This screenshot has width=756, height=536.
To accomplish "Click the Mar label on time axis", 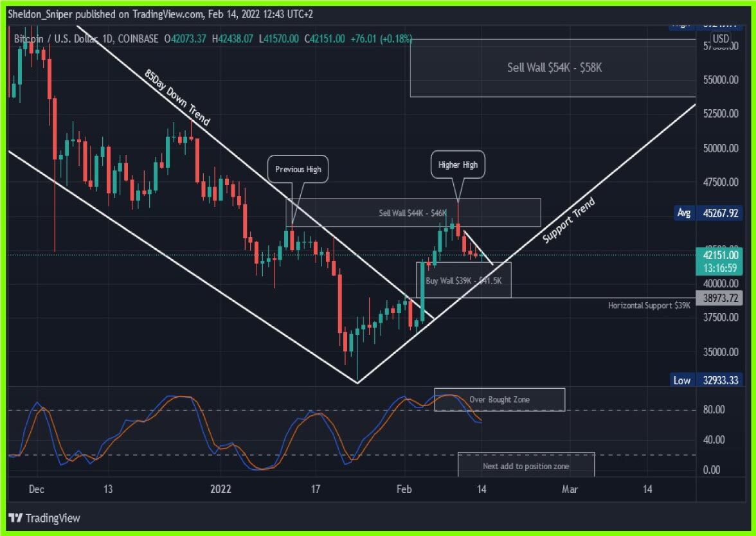I will pos(570,489).
